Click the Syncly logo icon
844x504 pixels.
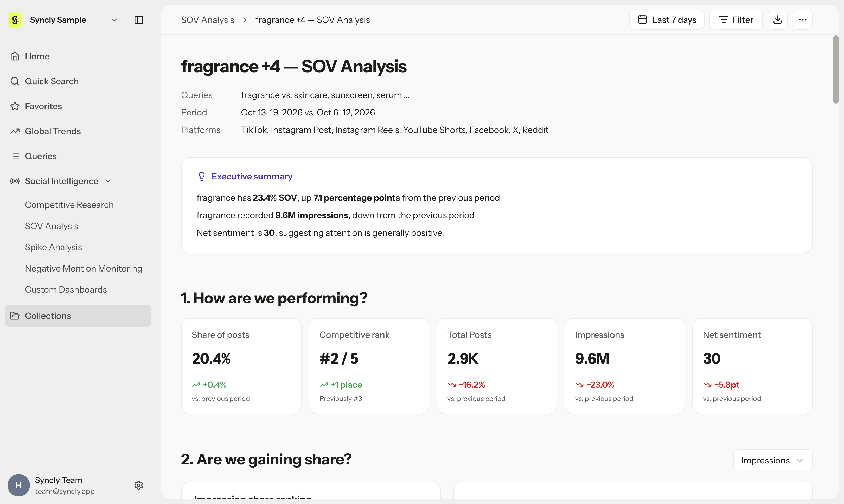pyautogui.click(x=15, y=20)
